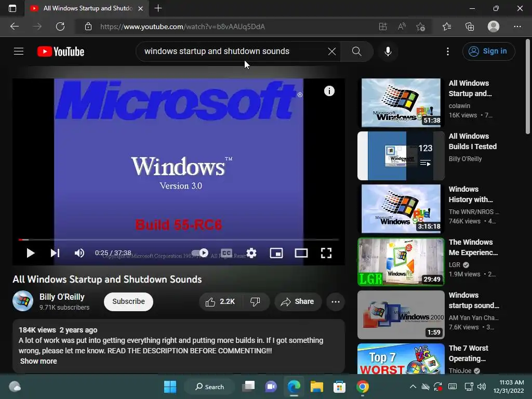Mute the video volume
The height and width of the screenshot is (399, 532).
click(x=79, y=253)
